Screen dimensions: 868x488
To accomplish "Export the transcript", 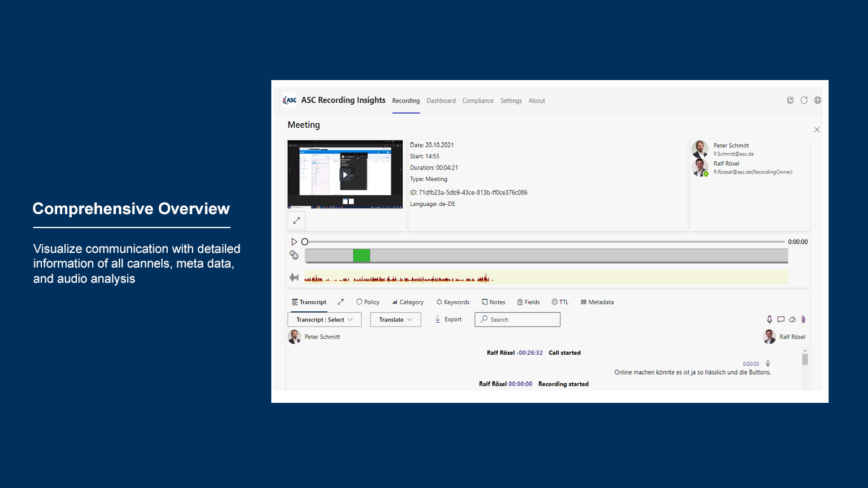I will (x=448, y=320).
